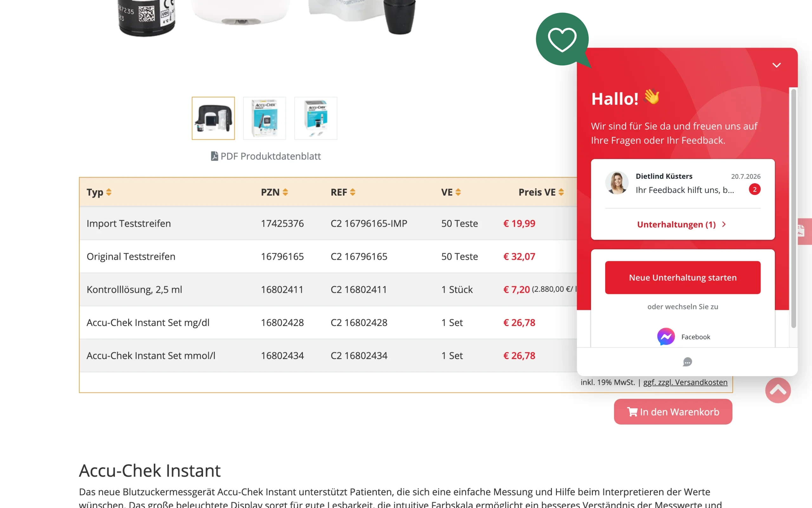Open Unterhaltungen (1) list
The image size is (812, 508).
click(681, 224)
